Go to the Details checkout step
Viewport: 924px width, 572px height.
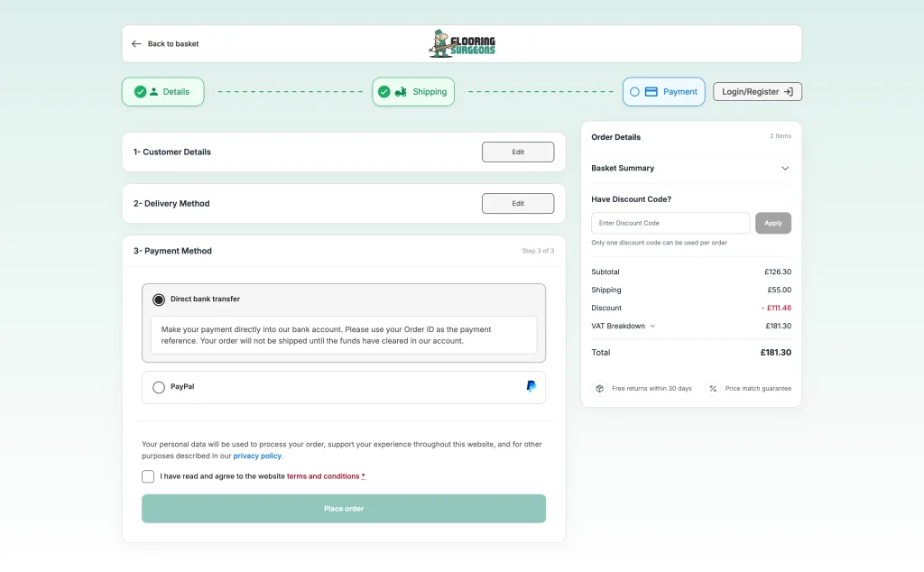click(163, 92)
